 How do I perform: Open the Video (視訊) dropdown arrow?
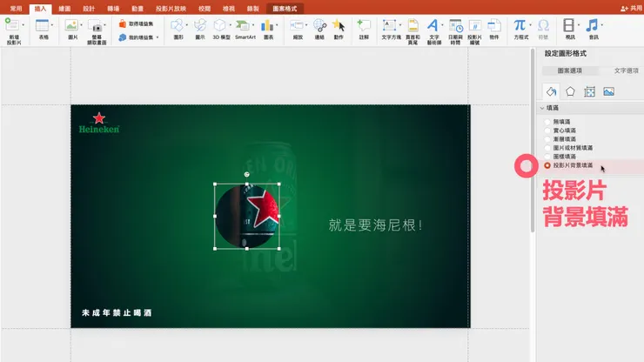(x=579, y=25)
